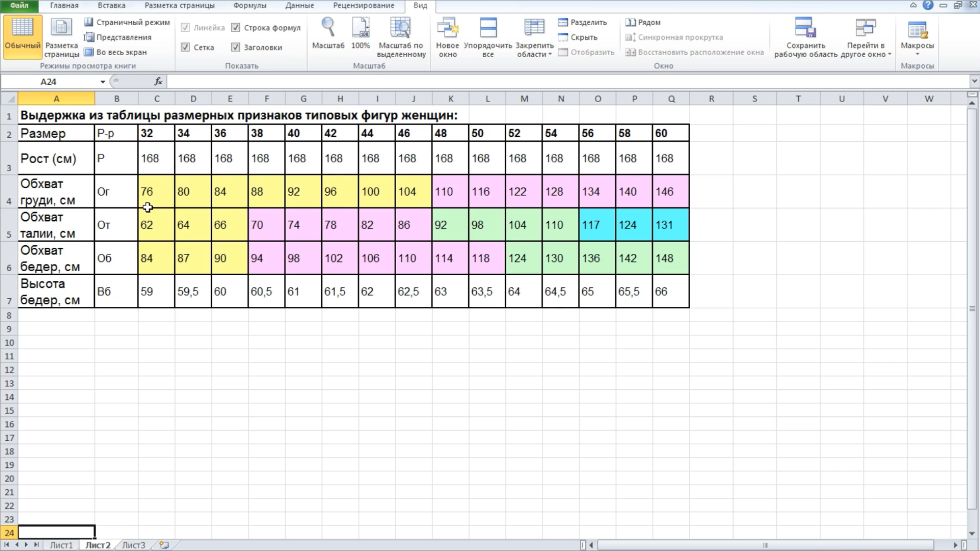The width and height of the screenshot is (980, 551).
Task: Toggle the Сетка gridlines checkbox
Action: (x=185, y=47)
